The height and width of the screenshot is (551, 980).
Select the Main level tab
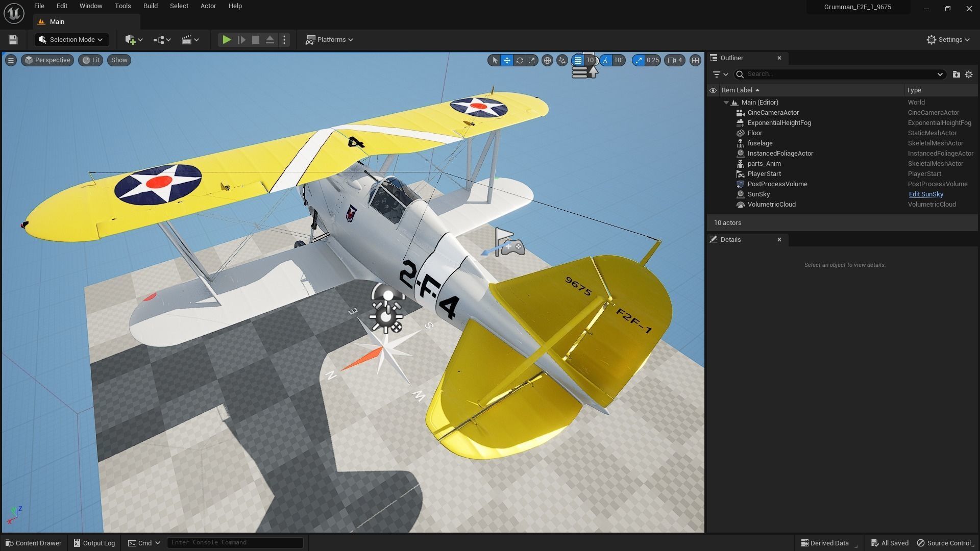click(x=86, y=22)
